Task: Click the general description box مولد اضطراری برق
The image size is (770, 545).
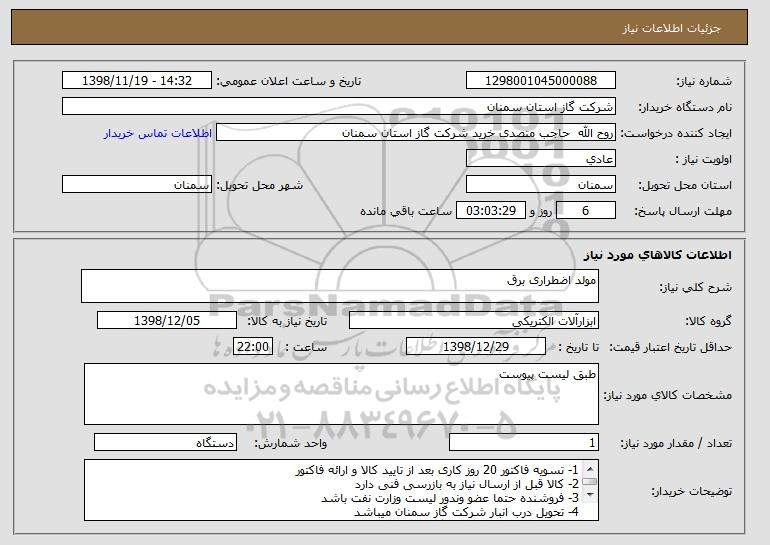Action: (340, 286)
